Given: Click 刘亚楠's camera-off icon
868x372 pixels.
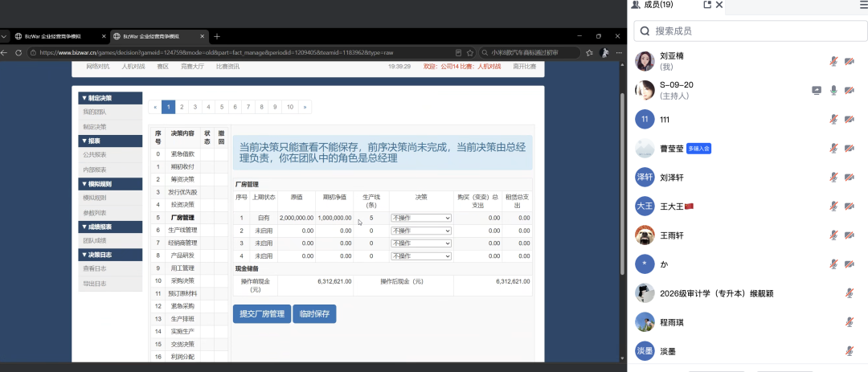Looking at the screenshot, I should pos(850,61).
